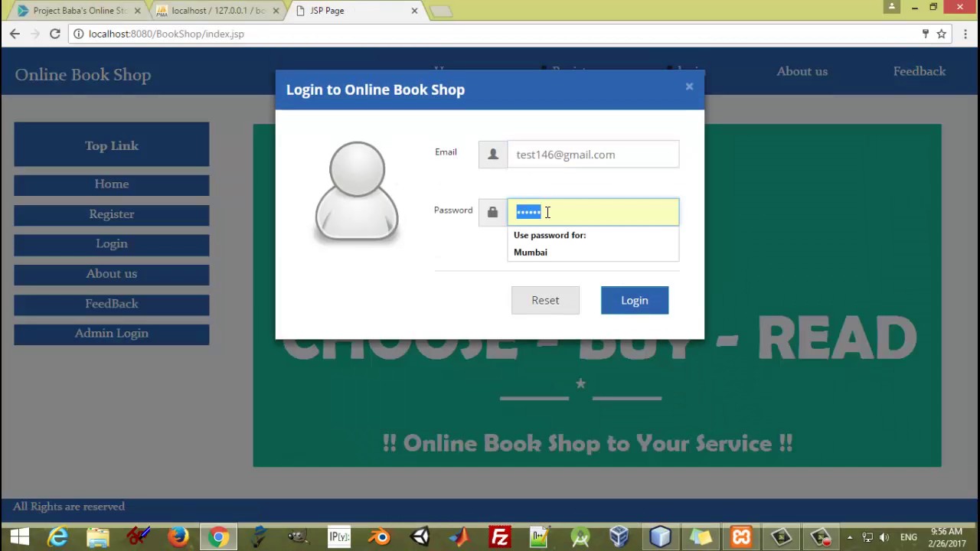The width and height of the screenshot is (980, 551).
Task: Open About us in the left sidebar
Action: (x=112, y=274)
